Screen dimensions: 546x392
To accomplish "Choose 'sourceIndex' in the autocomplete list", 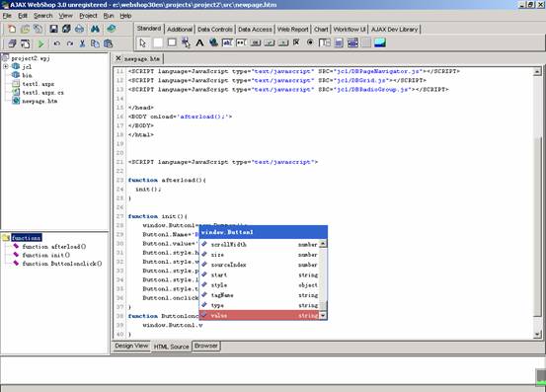I will (259, 265).
